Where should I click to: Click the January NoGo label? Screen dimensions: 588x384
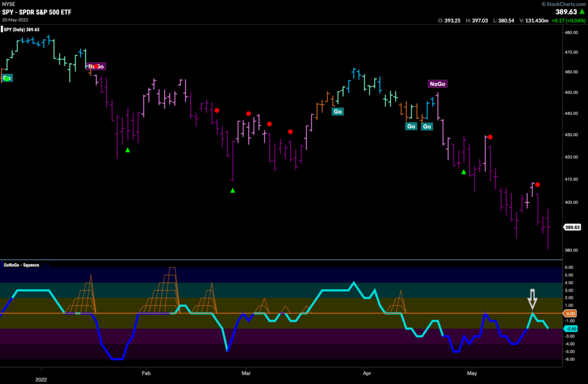pyautogui.click(x=96, y=67)
